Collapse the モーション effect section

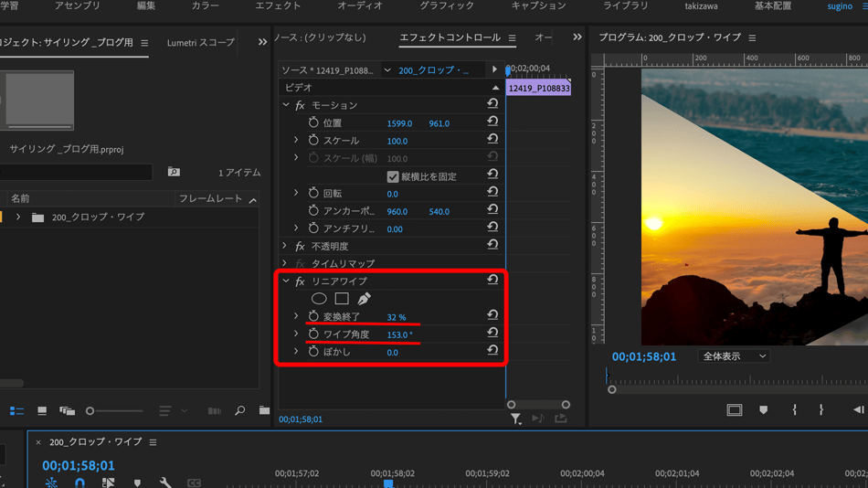(x=286, y=105)
